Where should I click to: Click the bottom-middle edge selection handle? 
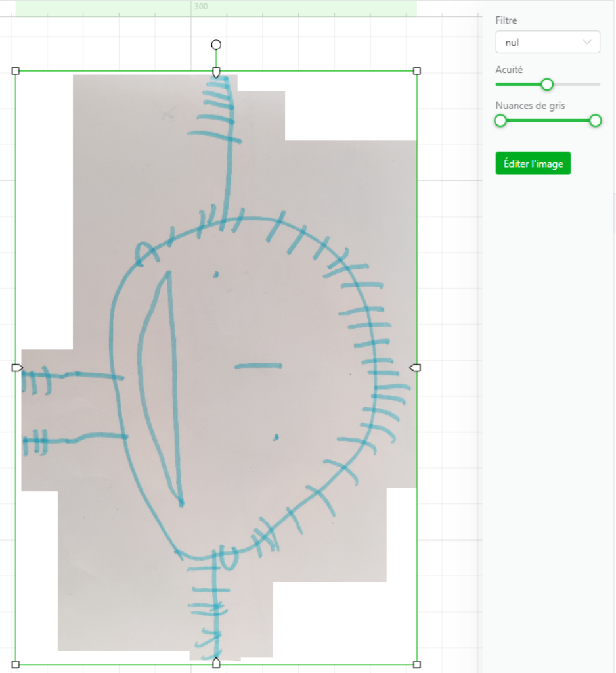(216, 662)
